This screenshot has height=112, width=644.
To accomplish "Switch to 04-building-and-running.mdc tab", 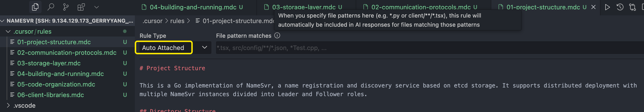I will (x=193, y=7).
